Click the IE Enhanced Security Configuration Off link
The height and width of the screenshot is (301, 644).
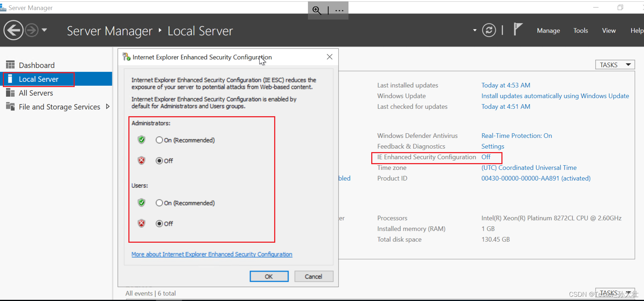(486, 157)
